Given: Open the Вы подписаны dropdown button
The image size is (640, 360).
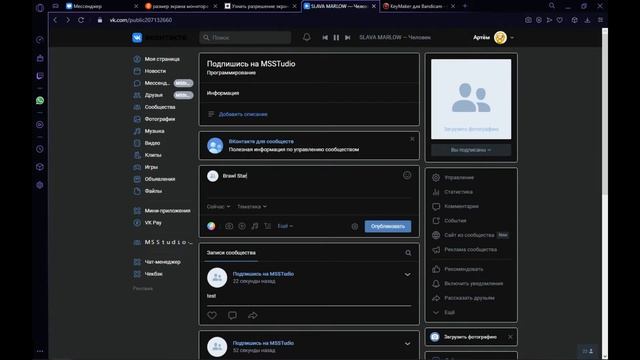Looking at the screenshot, I should click(471, 150).
